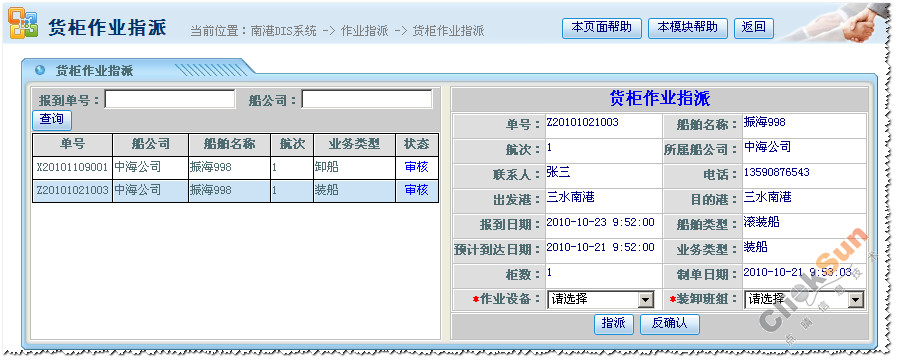This screenshot has height=364, width=900.
Task: Select table row Z20101021003
Action: point(235,191)
